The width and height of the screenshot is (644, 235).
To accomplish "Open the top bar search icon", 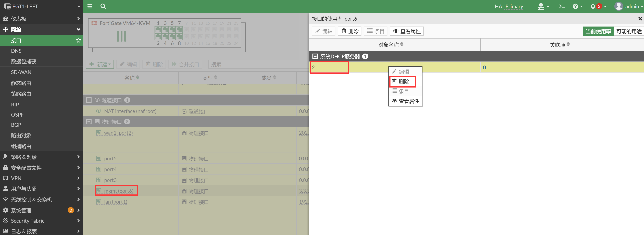I will click(x=103, y=6).
